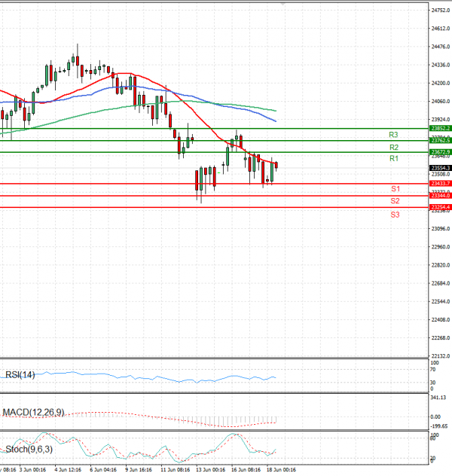Click the 22544.0 price axis value

441,301
